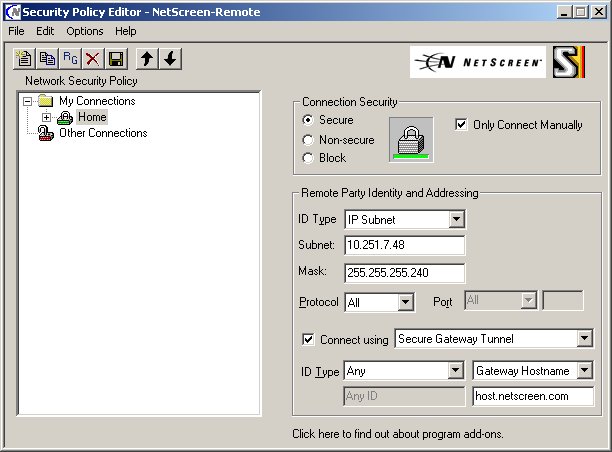Screen dimensions: 612x452
Task: Move connection down with the down arrow
Action: tap(170, 59)
